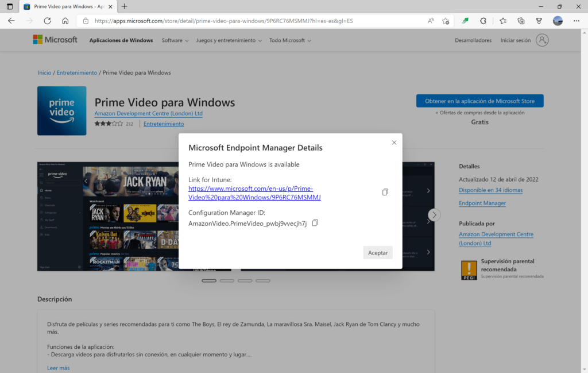Click the PEGI rating icon
The width and height of the screenshot is (588, 373).
point(469,270)
